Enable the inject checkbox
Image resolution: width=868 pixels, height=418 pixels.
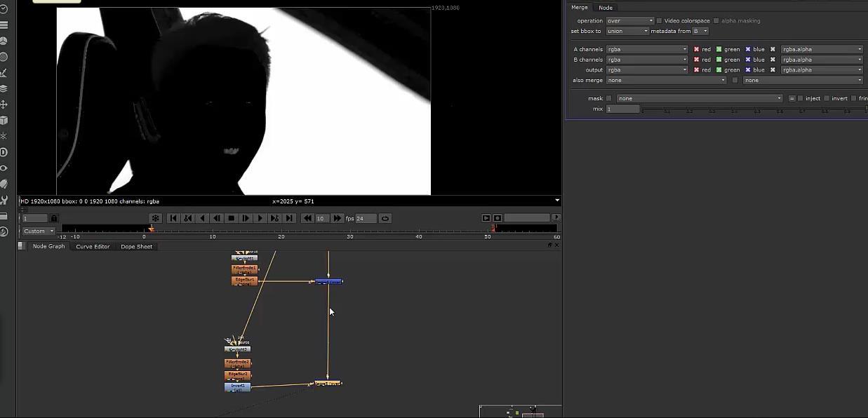tap(801, 98)
